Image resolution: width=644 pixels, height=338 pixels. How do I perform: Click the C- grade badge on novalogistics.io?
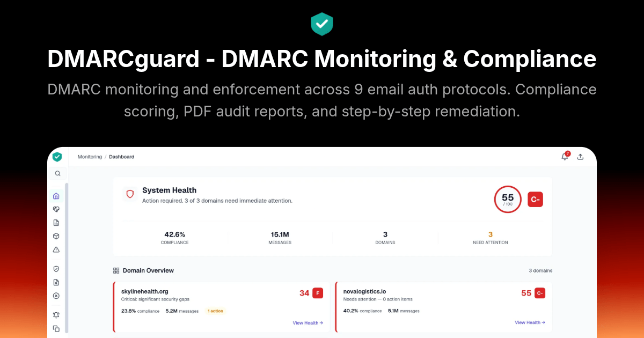[x=540, y=293]
